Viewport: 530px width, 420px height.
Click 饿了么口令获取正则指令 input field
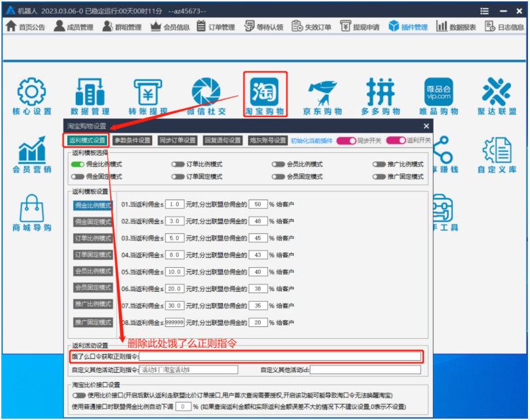(x=280, y=356)
